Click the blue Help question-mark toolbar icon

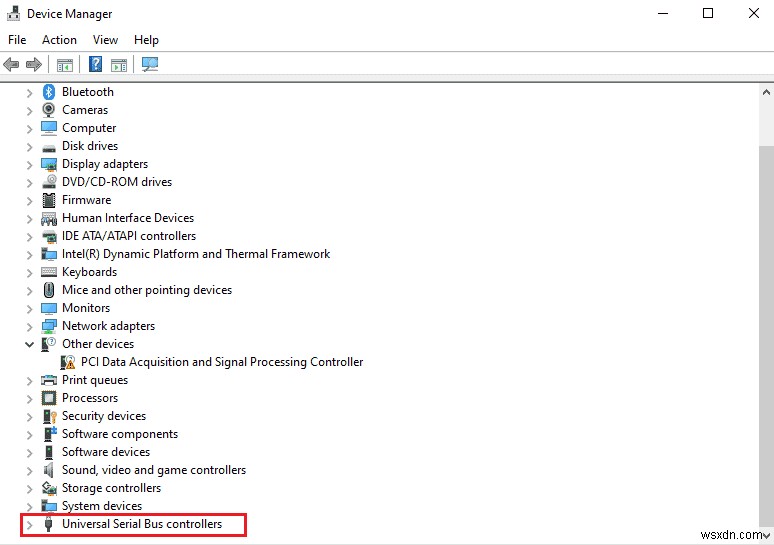(x=95, y=64)
